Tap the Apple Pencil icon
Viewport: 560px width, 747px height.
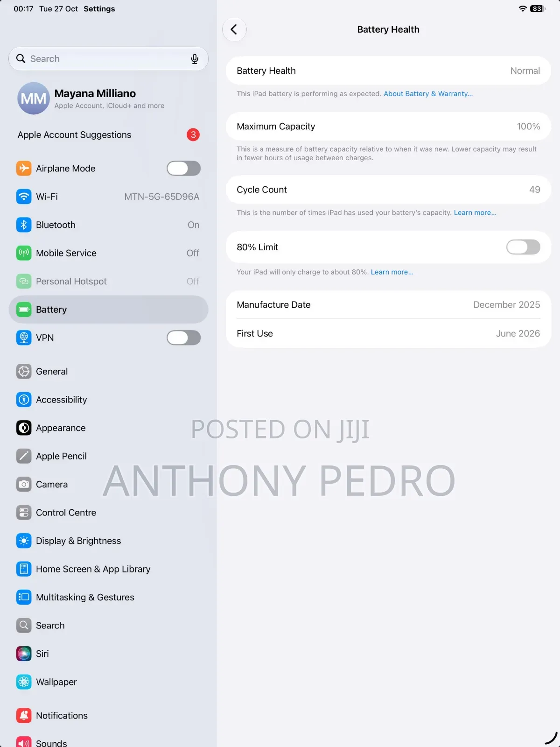point(24,456)
